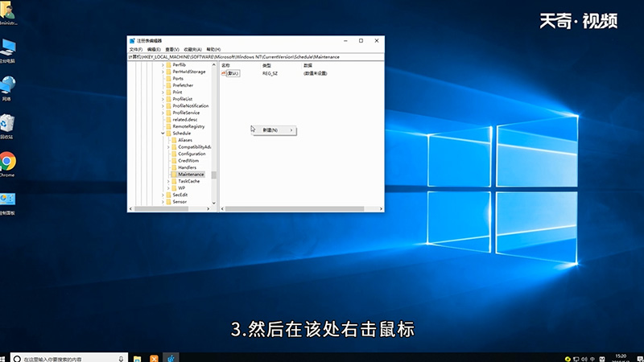Expand the Perflib key
Image resolution: width=644 pixels, height=362 pixels.
pyautogui.click(x=163, y=65)
